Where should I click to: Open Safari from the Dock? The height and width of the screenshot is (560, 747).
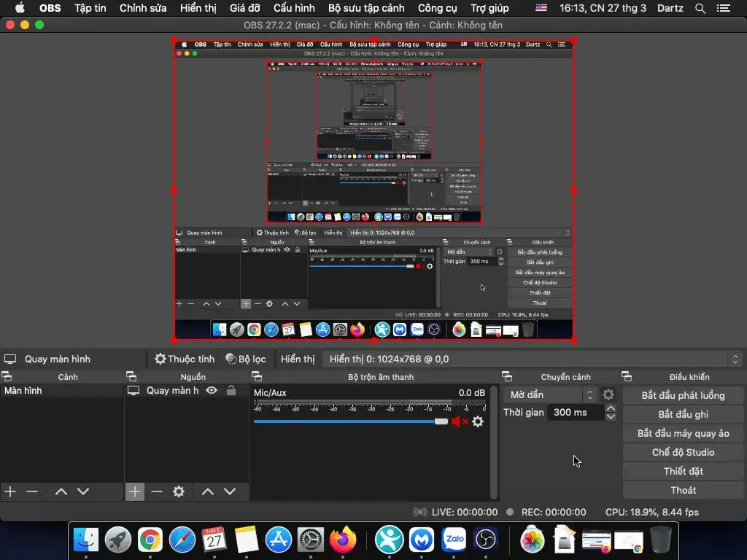(182, 540)
